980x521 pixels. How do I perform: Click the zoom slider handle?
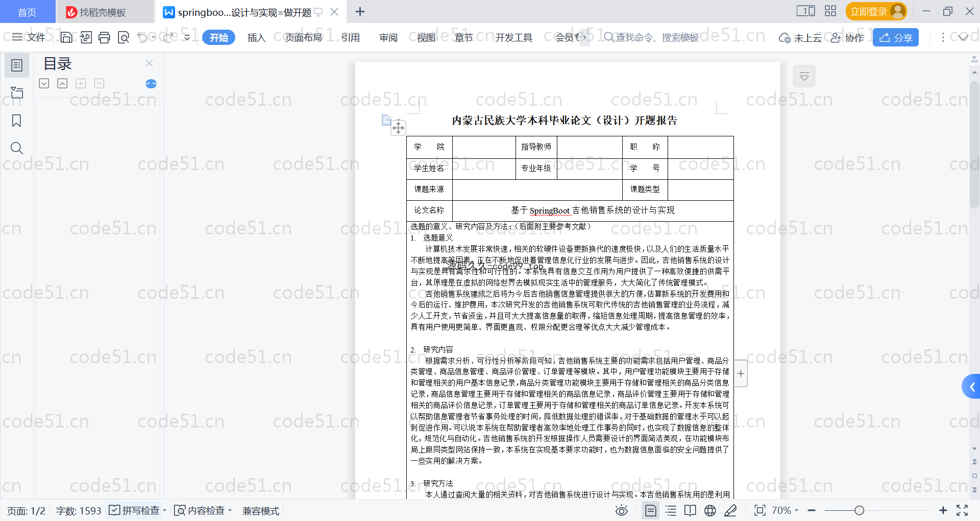(860, 510)
